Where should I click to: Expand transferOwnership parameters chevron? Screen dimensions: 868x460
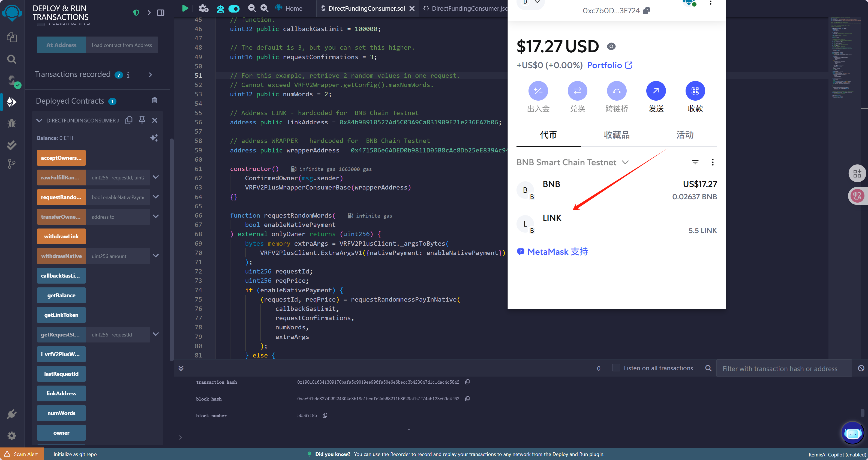[156, 217]
